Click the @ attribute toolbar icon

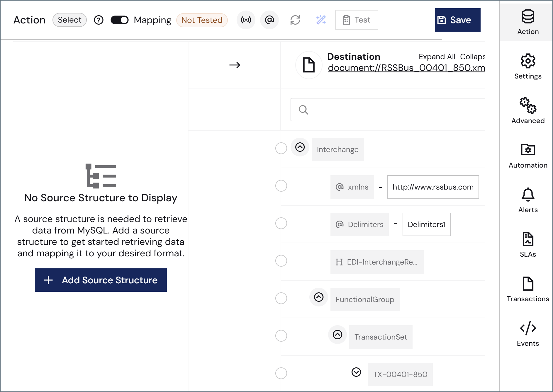[269, 20]
